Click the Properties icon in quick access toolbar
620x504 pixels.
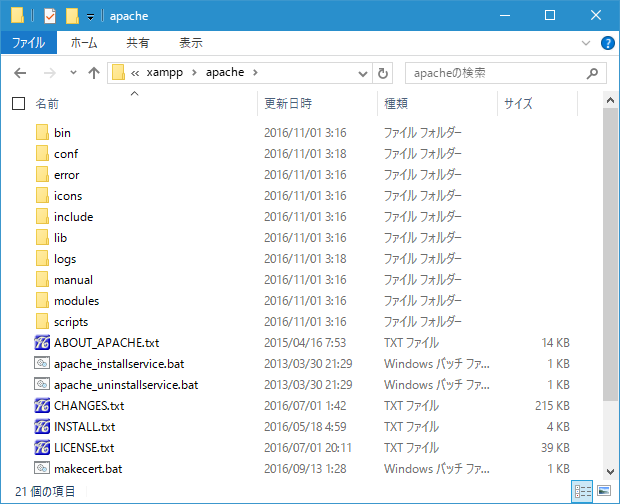50,16
